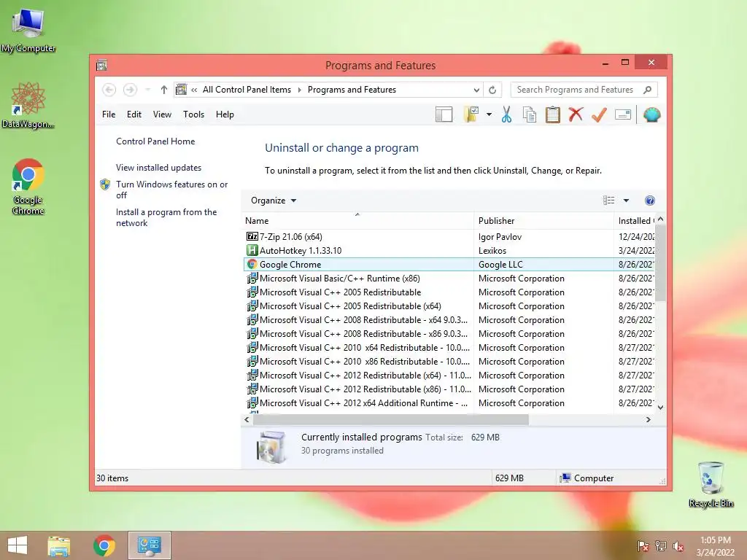Click the change view list icon

[x=609, y=201]
